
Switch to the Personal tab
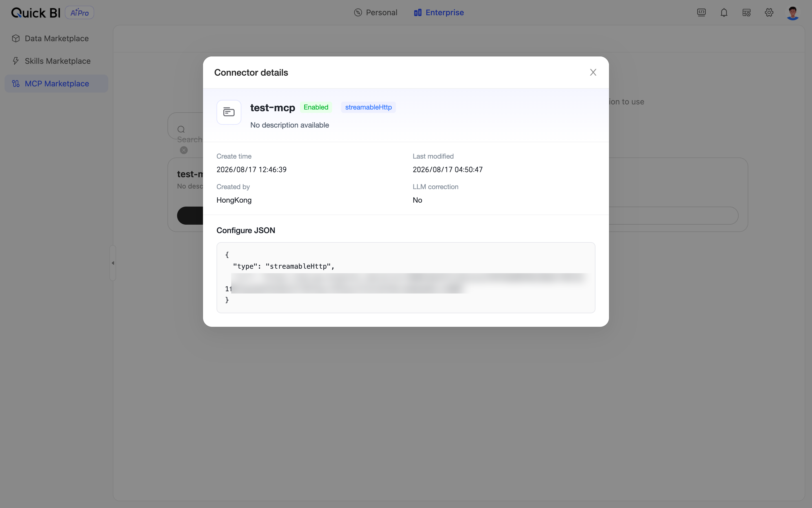(376, 12)
